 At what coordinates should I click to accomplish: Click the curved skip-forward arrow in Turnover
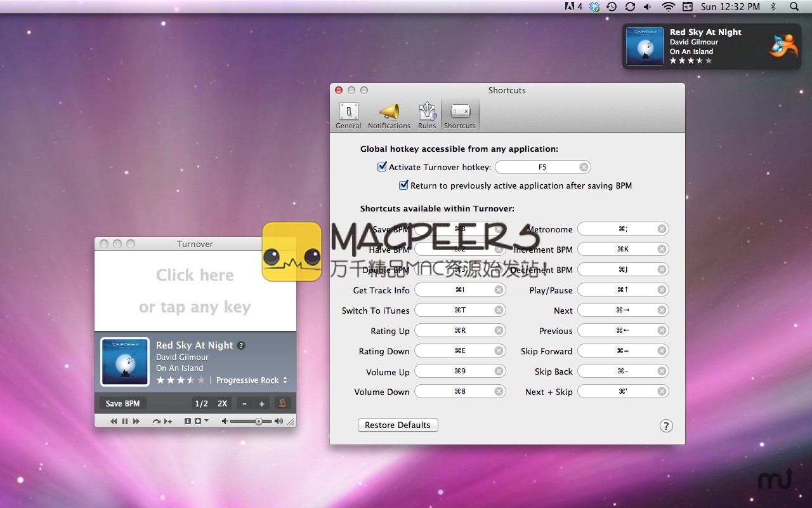(x=156, y=421)
